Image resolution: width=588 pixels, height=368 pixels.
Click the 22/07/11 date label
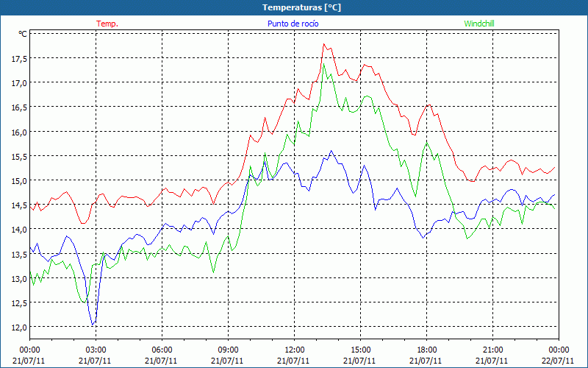click(x=558, y=361)
